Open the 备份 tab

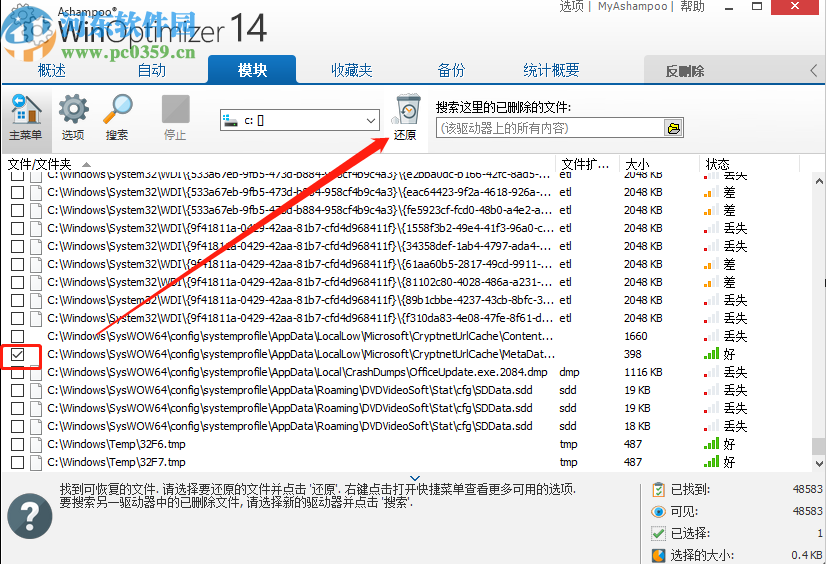[x=451, y=70]
